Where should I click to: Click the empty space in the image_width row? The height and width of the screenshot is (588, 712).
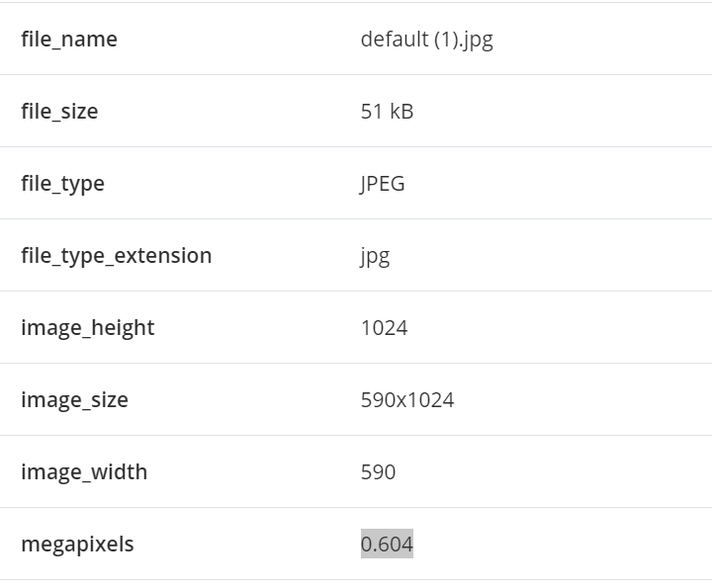574,472
